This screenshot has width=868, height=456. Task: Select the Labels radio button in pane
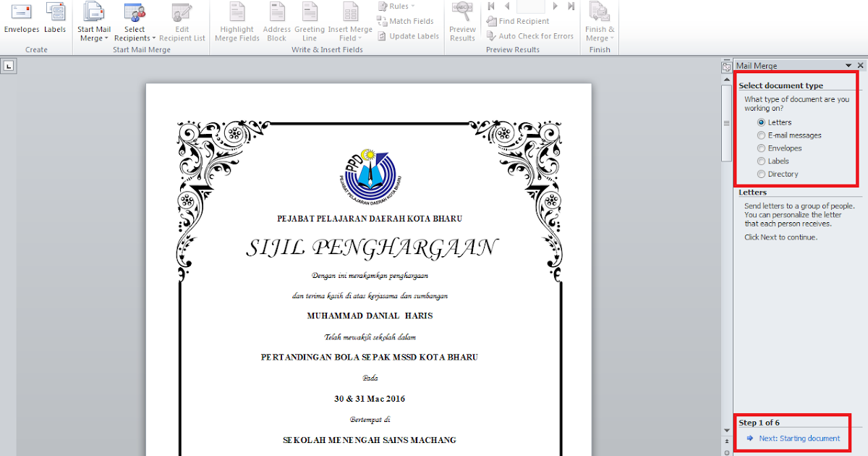(x=761, y=161)
